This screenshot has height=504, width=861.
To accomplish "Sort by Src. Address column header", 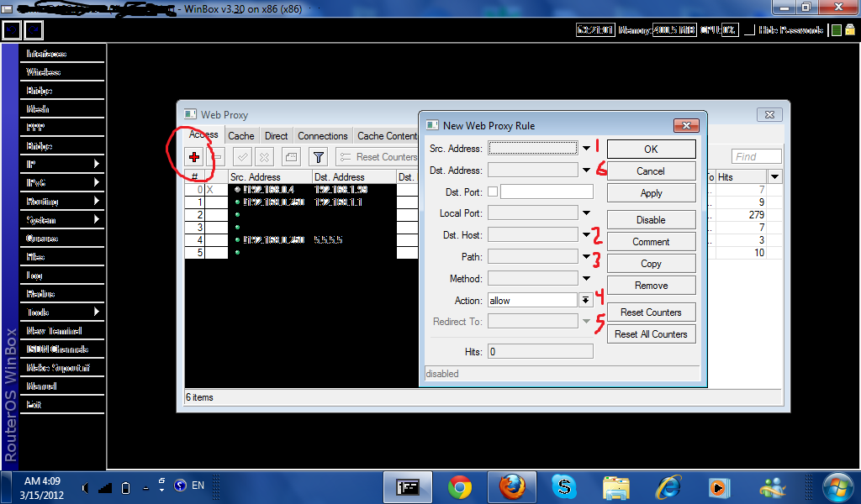I will pyautogui.click(x=270, y=176).
